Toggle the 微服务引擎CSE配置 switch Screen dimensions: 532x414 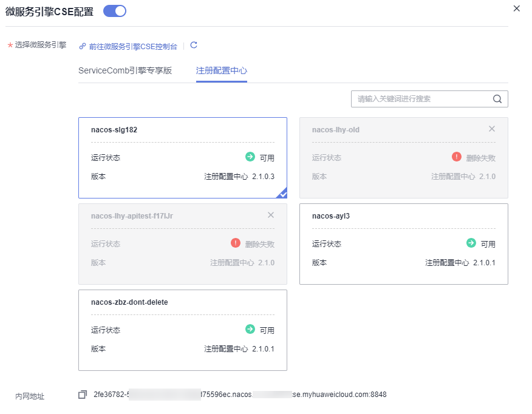(115, 11)
